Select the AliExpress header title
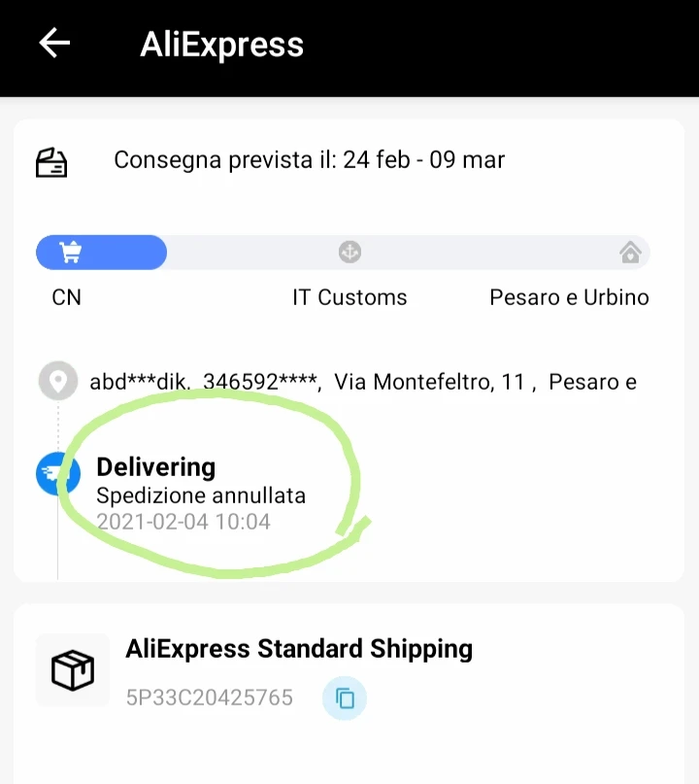The width and height of the screenshot is (699, 784). [222, 45]
